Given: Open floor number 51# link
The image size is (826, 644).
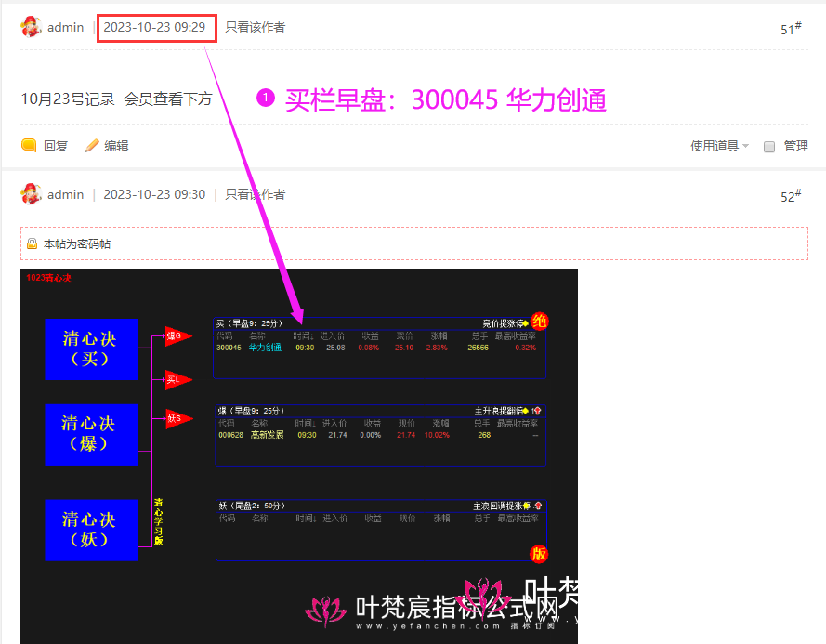Looking at the screenshot, I should [x=791, y=29].
